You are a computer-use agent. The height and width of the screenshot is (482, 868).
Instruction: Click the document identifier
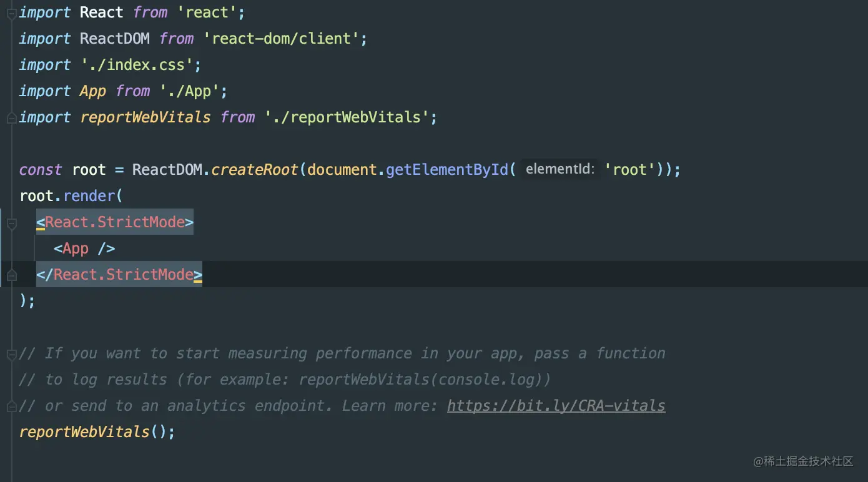pyautogui.click(x=342, y=170)
